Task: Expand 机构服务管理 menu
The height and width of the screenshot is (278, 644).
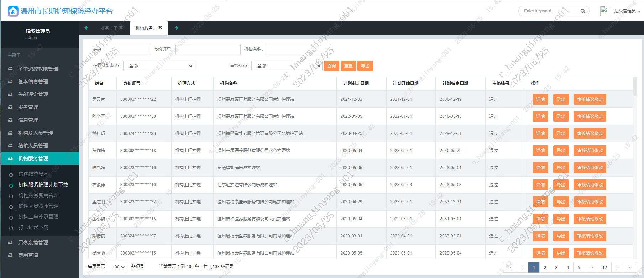Action: click(x=40, y=158)
